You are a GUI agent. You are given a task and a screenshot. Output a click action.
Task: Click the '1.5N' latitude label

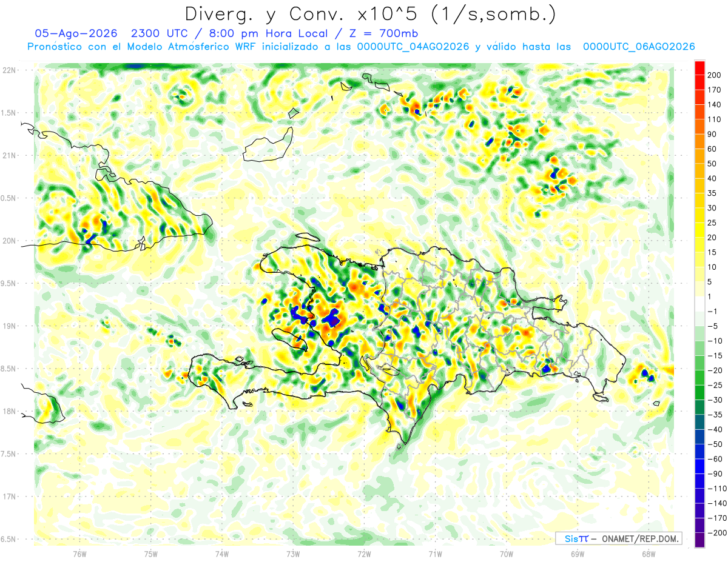coord(8,113)
